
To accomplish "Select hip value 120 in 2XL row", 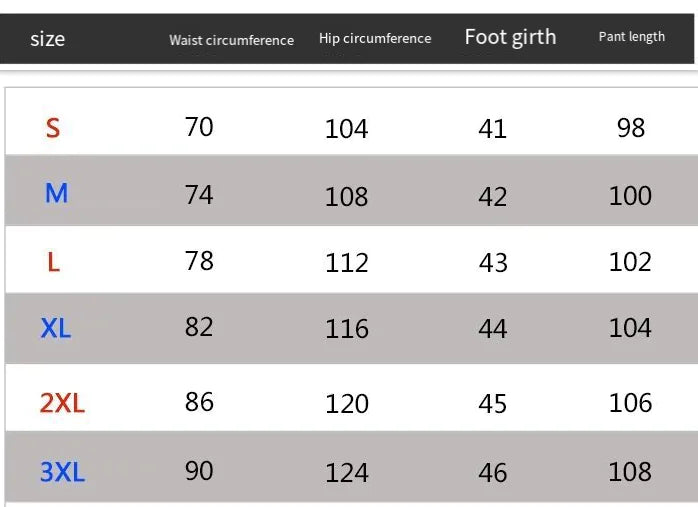I will point(346,404).
